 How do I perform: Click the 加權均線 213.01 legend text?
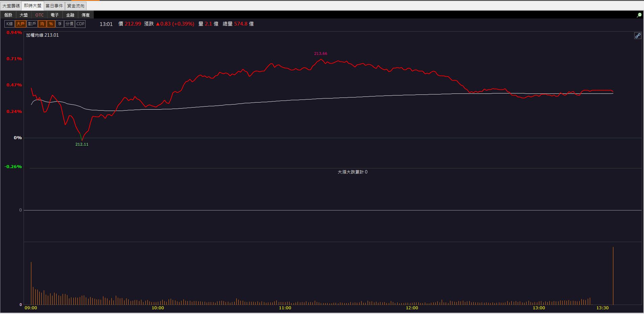coord(42,35)
